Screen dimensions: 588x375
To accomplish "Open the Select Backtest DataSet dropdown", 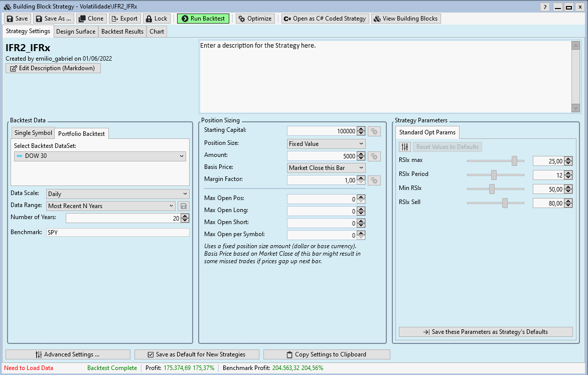I will coord(100,156).
